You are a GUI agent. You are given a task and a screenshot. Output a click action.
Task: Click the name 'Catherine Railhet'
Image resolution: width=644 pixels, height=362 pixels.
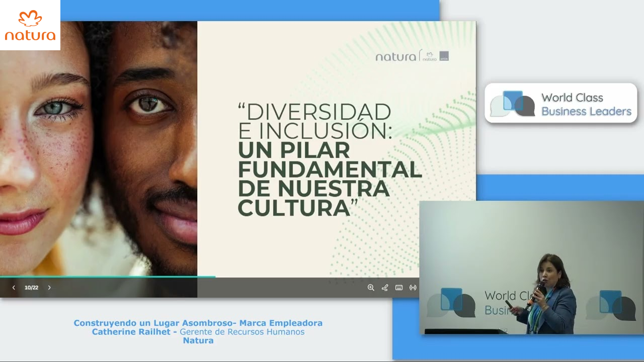(x=132, y=332)
